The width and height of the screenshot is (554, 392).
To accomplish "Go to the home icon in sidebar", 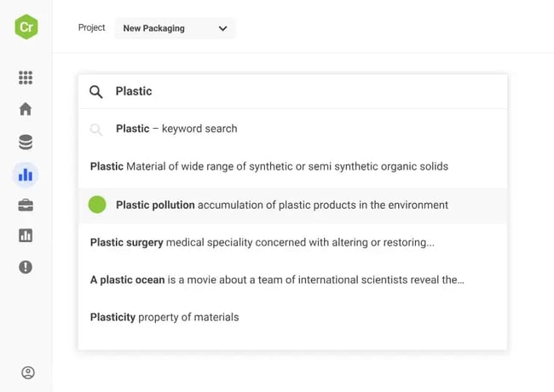I will point(26,109).
